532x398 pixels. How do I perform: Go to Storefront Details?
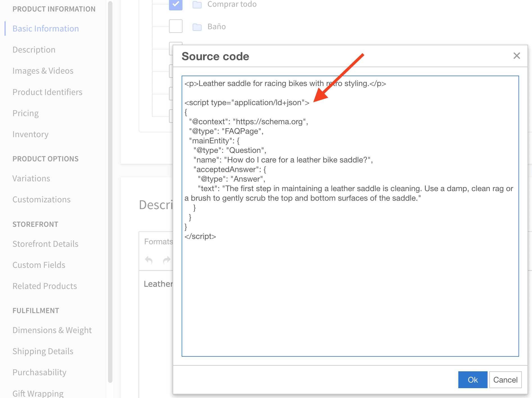click(x=46, y=244)
